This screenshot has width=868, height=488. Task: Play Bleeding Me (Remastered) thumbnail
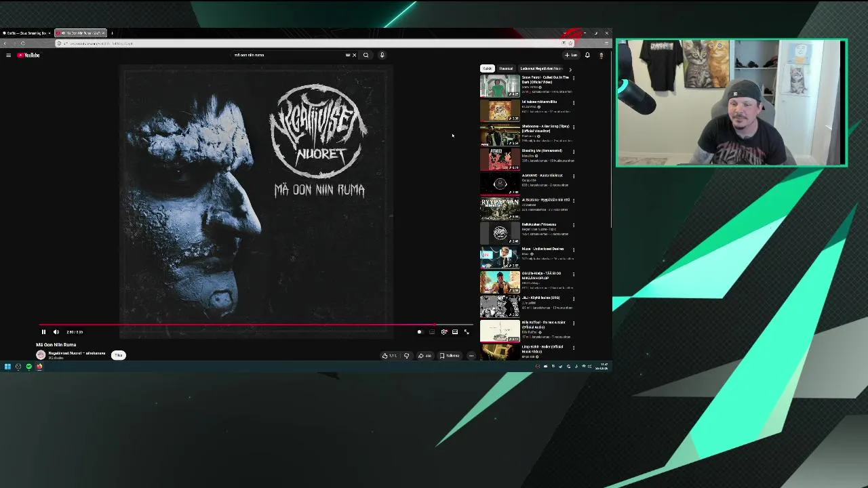(x=500, y=159)
